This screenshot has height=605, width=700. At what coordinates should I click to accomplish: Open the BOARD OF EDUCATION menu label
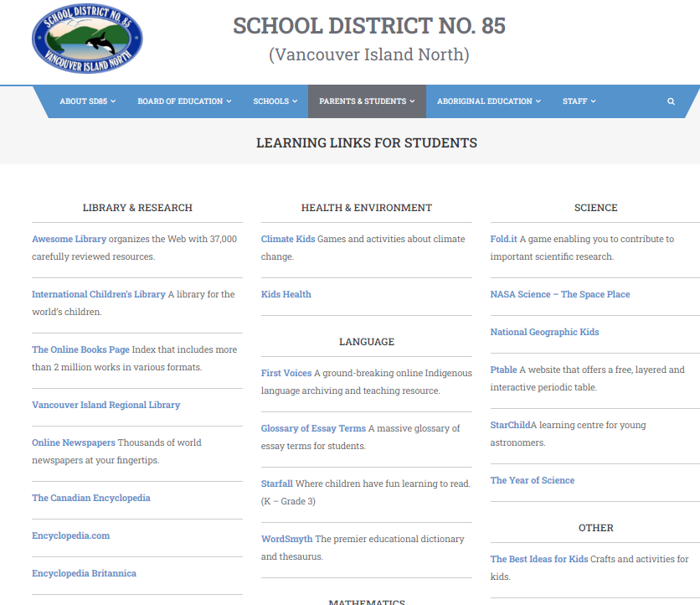180,101
